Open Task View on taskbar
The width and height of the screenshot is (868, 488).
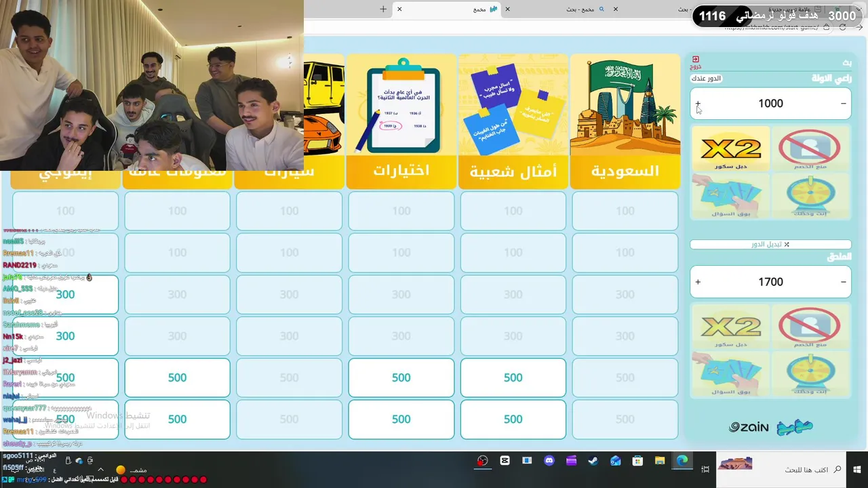coord(705,469)
